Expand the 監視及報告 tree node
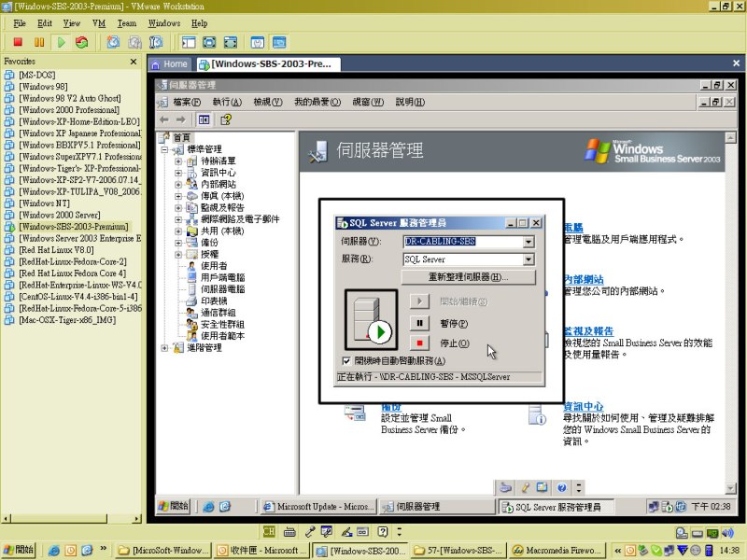The image size is (747, 560). (178, 207)
